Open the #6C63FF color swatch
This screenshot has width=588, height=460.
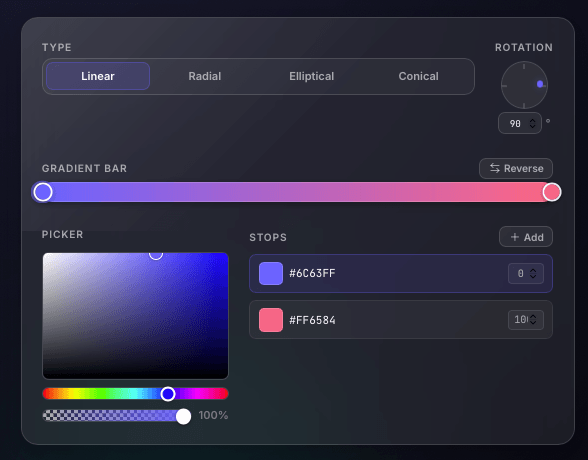[x=271, y=273]
